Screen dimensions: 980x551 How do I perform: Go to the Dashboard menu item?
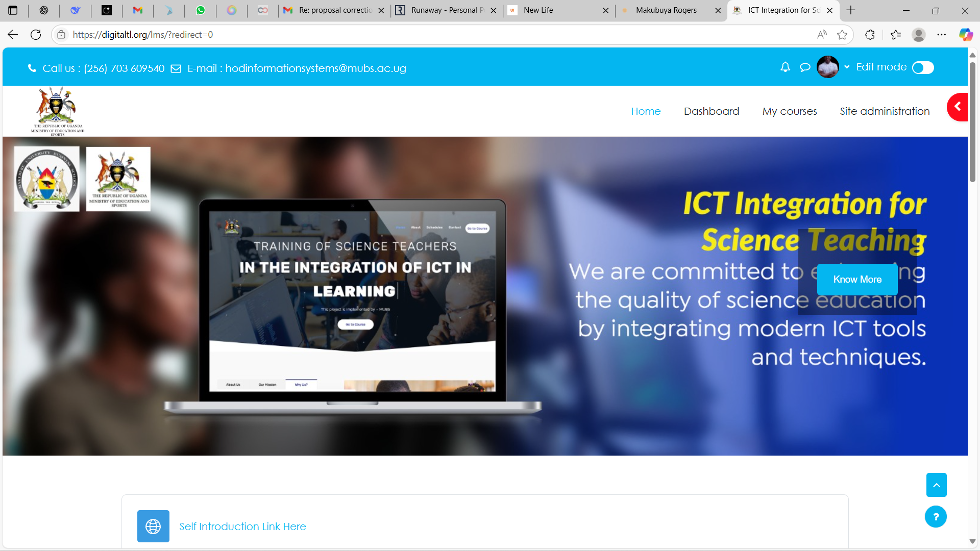click(711, 111)
